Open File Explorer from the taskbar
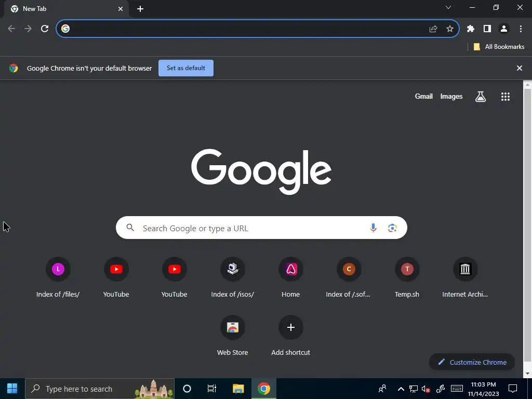 (238, 389)
